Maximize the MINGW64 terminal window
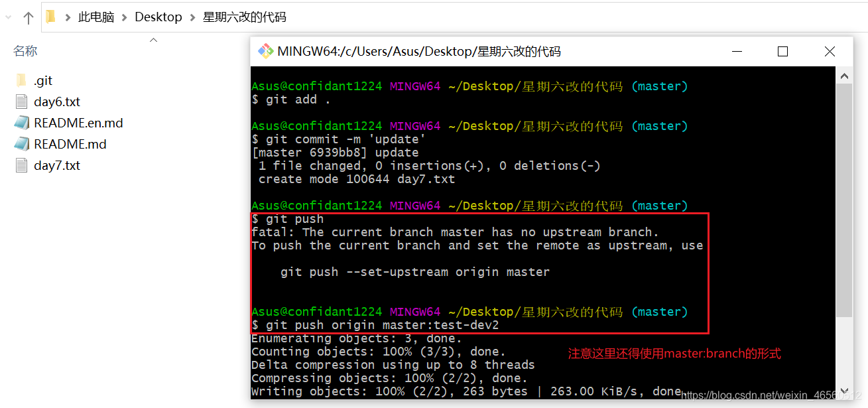 tap(782, 51)
